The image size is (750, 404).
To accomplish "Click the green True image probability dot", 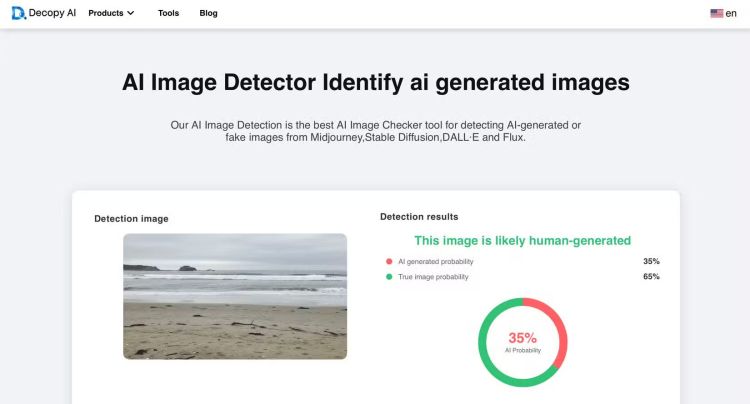I will tap(389, 276).
